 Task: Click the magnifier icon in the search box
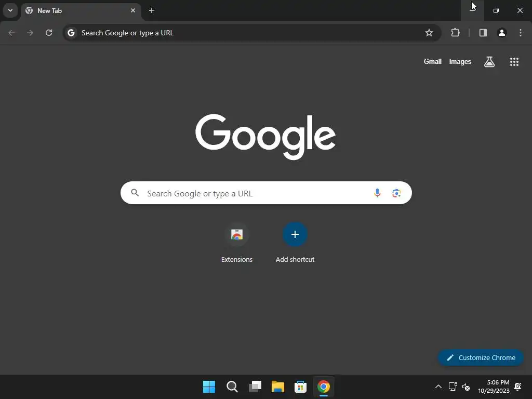tap(135, 193)
